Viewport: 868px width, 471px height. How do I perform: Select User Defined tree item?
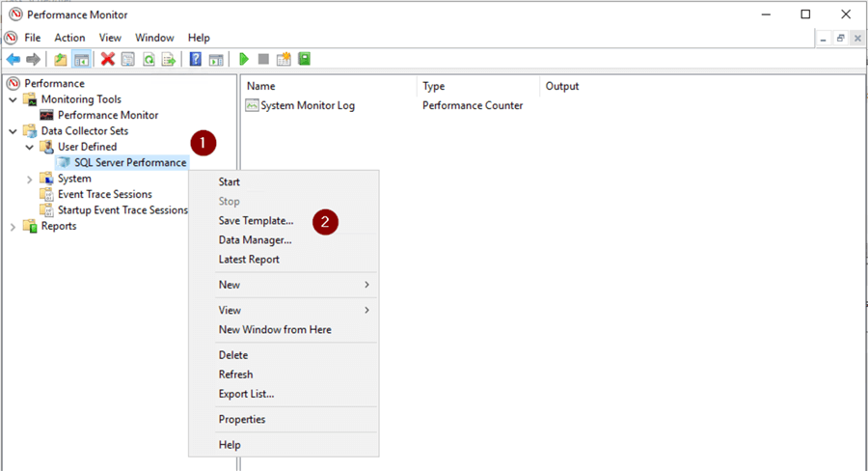pos(88,147)
